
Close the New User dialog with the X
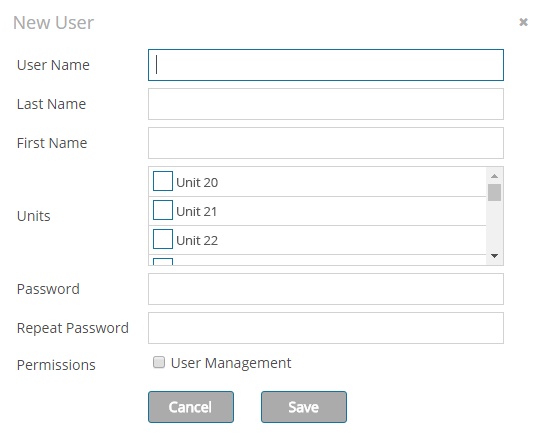click(x=523, y=22)
